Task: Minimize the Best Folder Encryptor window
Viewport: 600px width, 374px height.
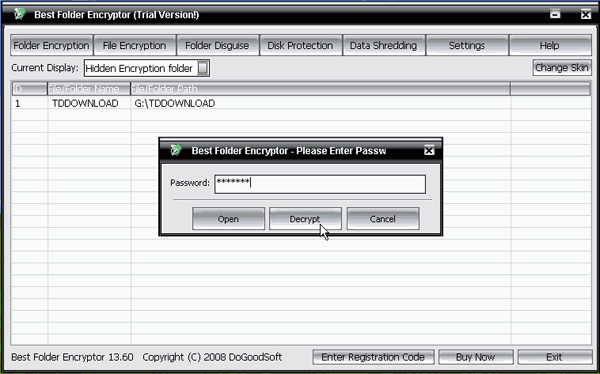Action: coord(555,15)
